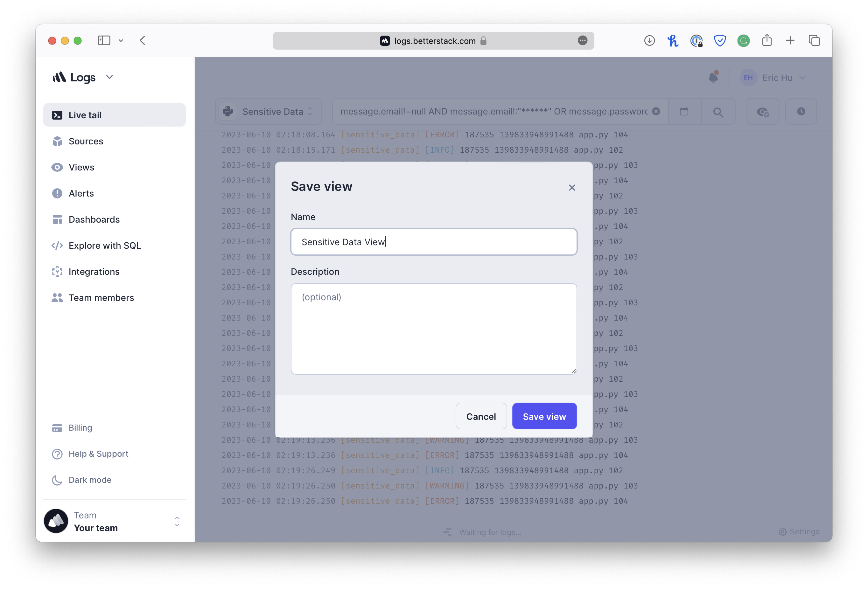Click the Billing card icon
The image size is (868, 589).
tap(57, 428)
